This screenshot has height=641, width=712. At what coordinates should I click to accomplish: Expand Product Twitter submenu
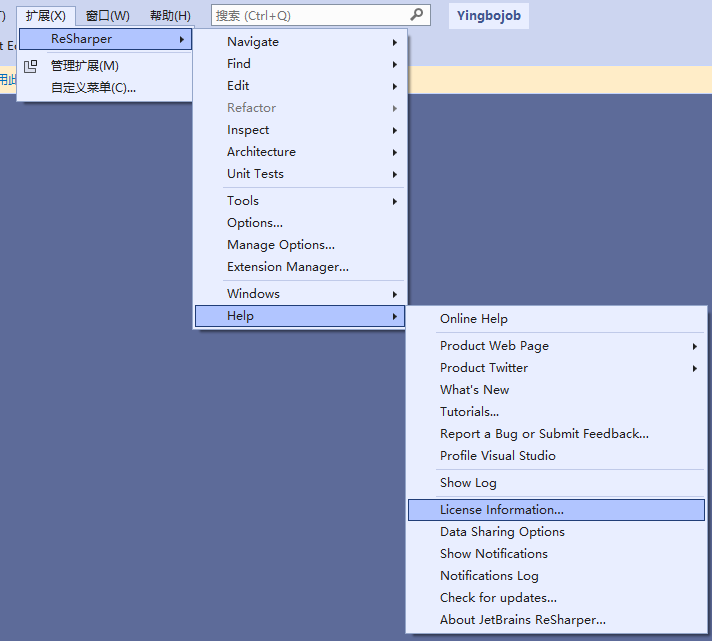tap(556, 368)
